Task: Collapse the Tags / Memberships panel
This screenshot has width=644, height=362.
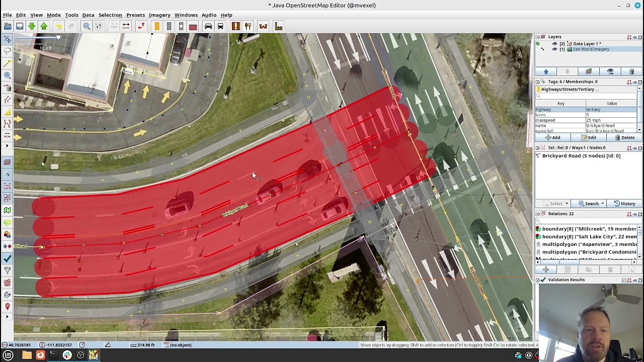Action: click(537, 81)
